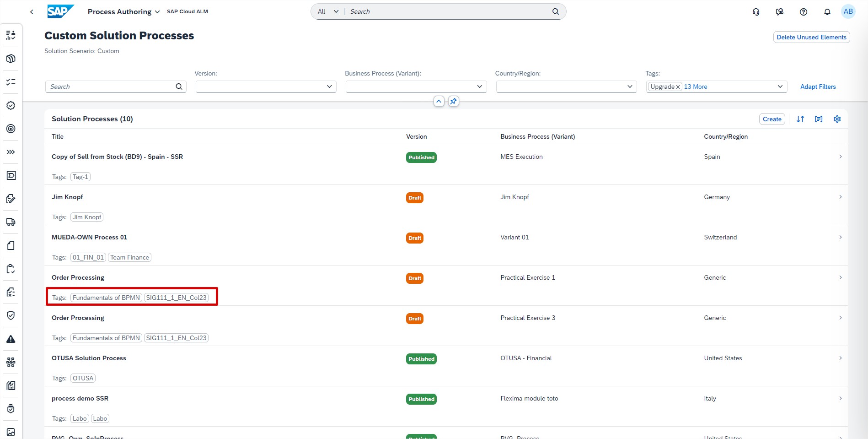Open the help question mark icon
This screenshot has height=439, width=868.
[x=803, y=12]
